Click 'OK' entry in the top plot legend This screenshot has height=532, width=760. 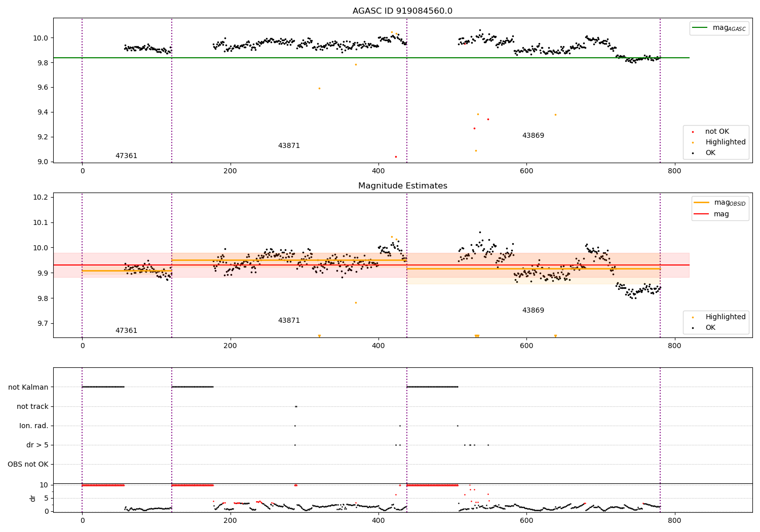point(710,153)
